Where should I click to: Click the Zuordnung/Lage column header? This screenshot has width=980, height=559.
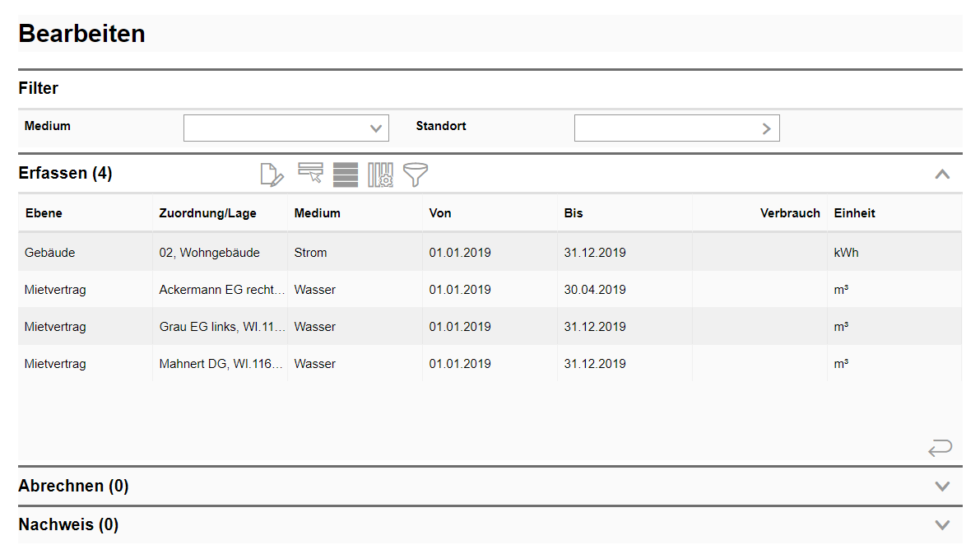tap(207, 213)
